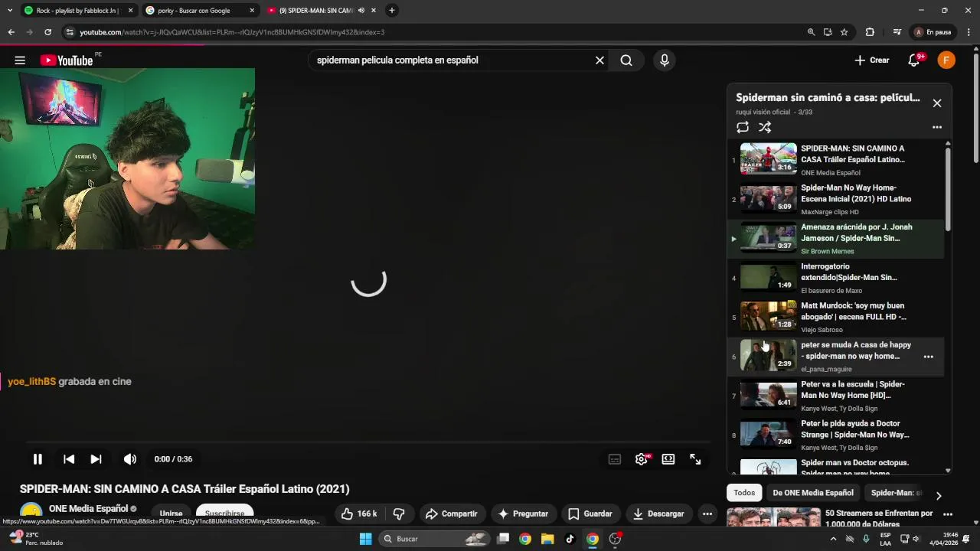This screenshot has height=551, width=980.
Task: Open Windows Start menu
Action: tap(366, 539)
